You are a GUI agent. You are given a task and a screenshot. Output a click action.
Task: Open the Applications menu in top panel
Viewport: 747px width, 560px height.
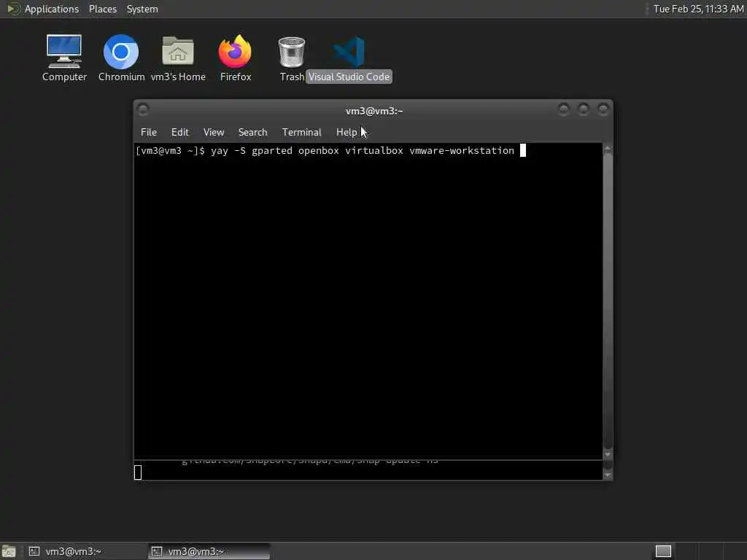coord(52,9)
